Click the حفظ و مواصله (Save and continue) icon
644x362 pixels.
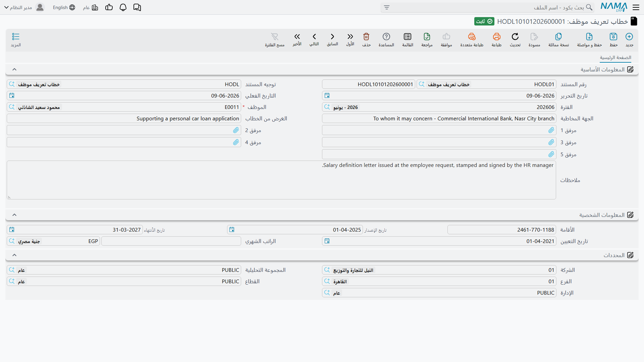click(x=589, y=37)
